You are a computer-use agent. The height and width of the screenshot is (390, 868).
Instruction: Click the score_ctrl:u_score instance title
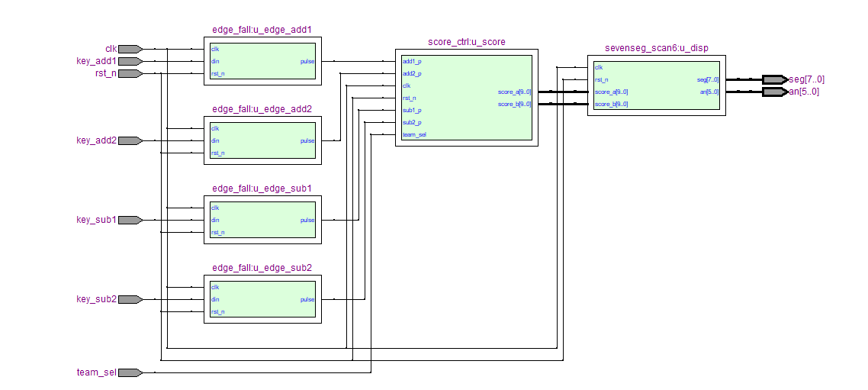467,42
